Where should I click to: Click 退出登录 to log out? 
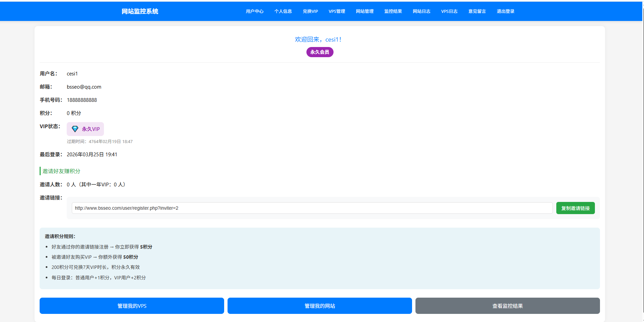tap(505, 11)
